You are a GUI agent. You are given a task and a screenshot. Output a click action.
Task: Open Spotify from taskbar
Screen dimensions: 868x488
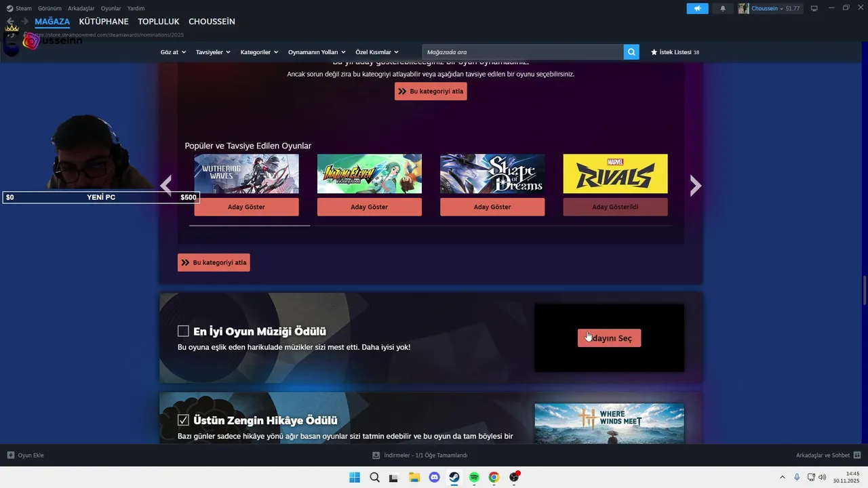tap(474, 477)
